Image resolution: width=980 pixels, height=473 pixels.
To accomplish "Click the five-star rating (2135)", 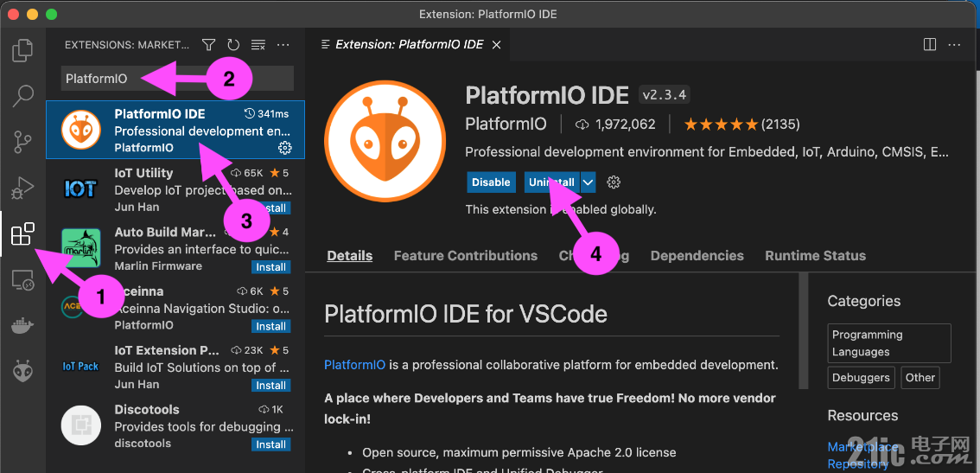I will [741, 124].
